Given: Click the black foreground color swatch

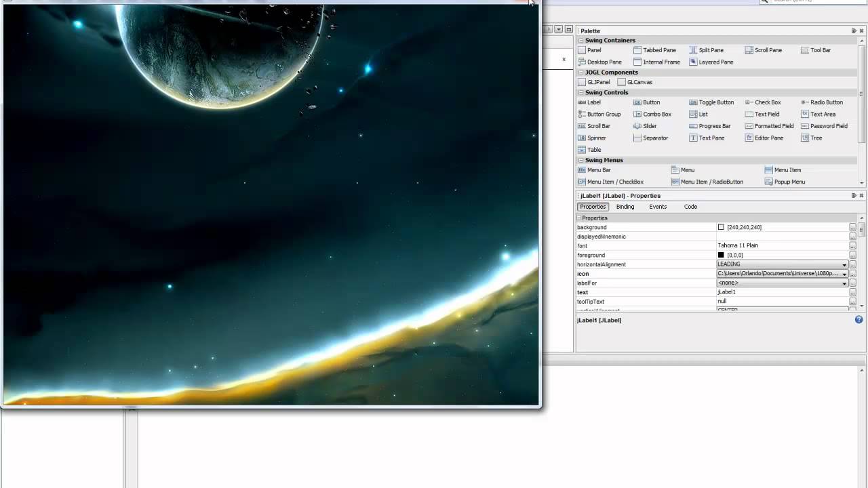Looking at the screenshot, I should (x=721, y=255).
